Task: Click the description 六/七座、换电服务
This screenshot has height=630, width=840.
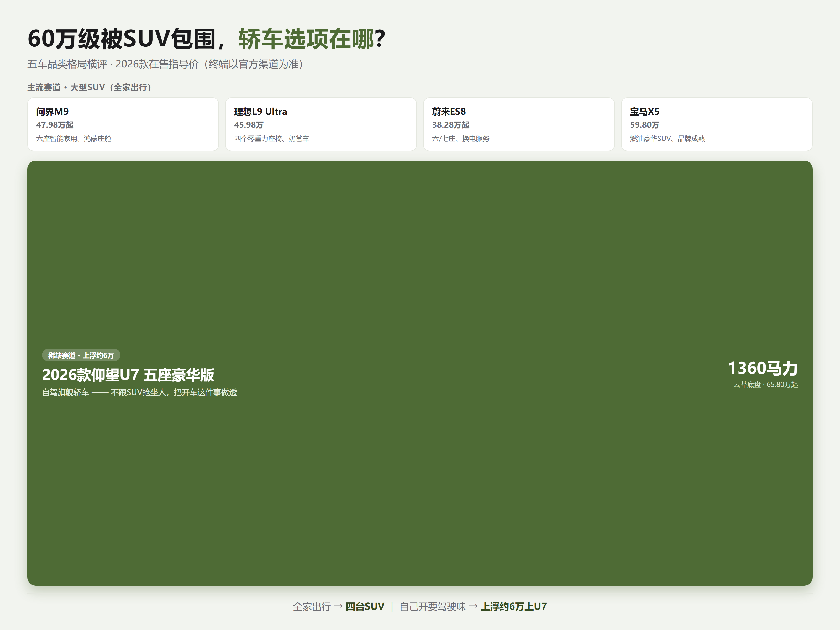Action: pos(461,139)
